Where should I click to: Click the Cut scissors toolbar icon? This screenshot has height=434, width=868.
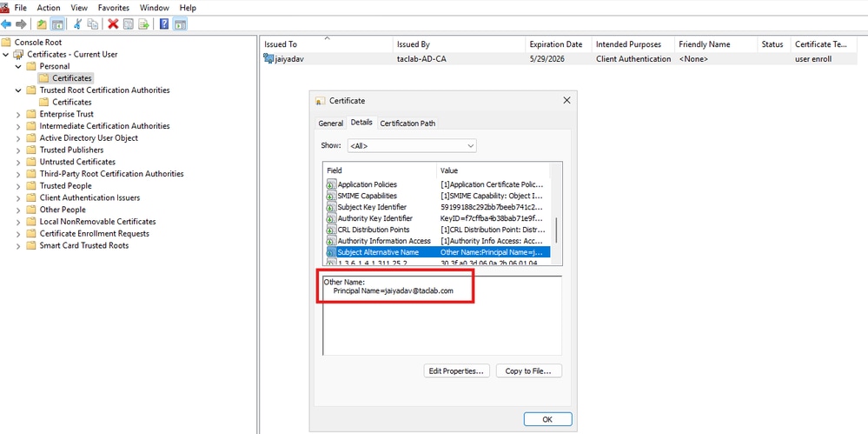[78, 23]
